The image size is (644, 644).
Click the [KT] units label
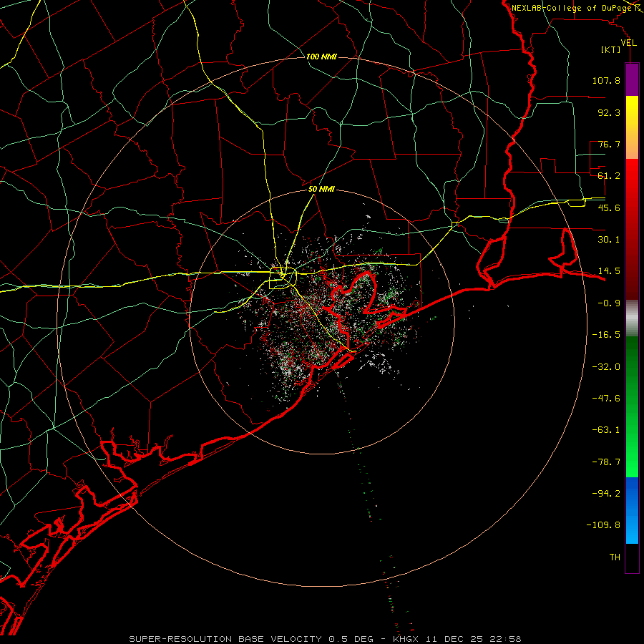click(611, 49)
